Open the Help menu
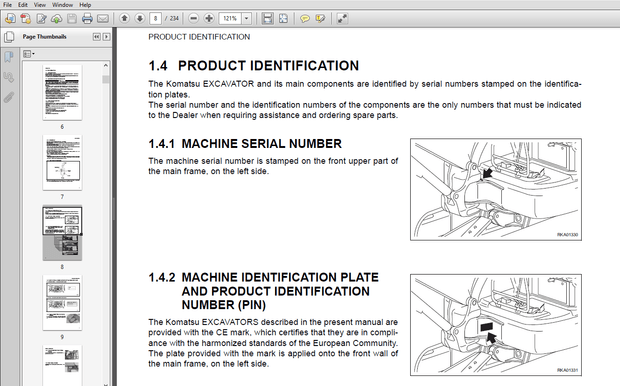This screenshot has height=386, width=620. [85, 5]
